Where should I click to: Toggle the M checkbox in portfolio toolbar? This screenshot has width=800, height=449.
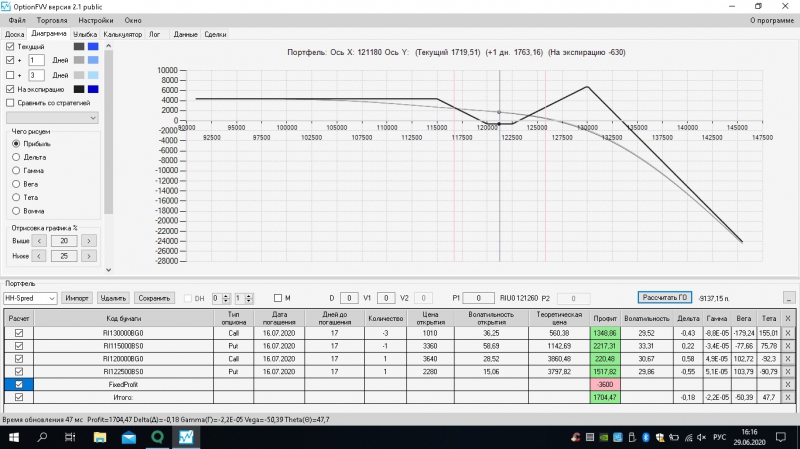point(278,298)
